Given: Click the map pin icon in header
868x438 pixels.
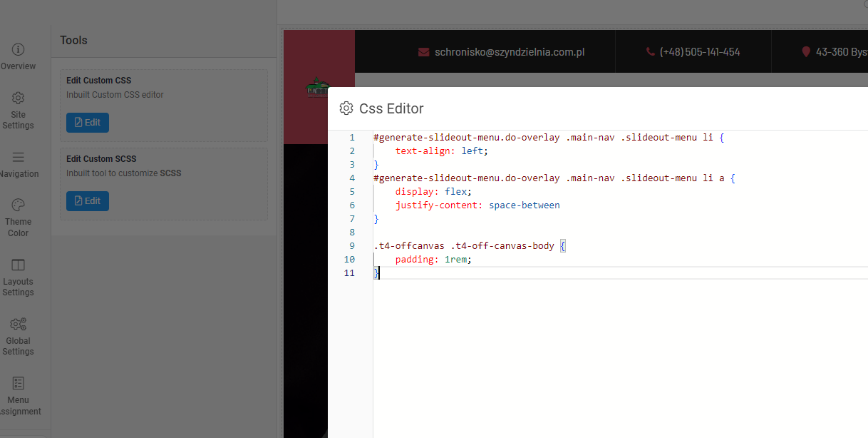Looking at the screenshot, I should click(x=806, y=52).
